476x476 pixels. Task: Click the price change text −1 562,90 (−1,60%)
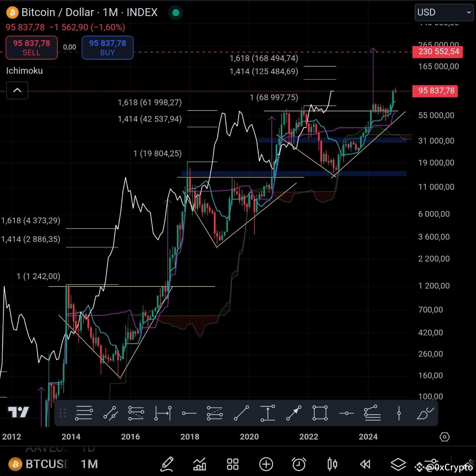pos(87,27)
